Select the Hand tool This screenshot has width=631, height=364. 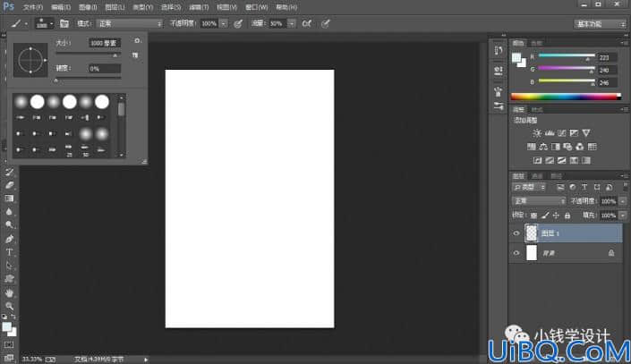coord(9,292)
